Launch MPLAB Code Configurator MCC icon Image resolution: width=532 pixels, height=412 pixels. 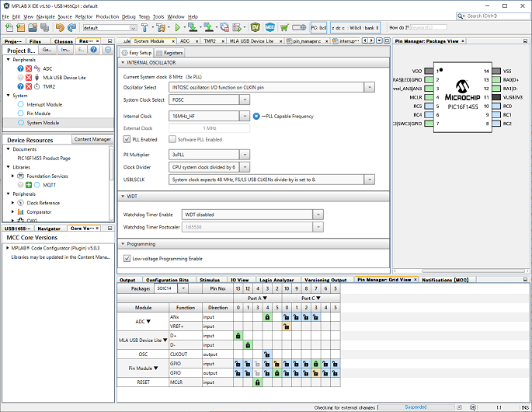coord(269,27)
